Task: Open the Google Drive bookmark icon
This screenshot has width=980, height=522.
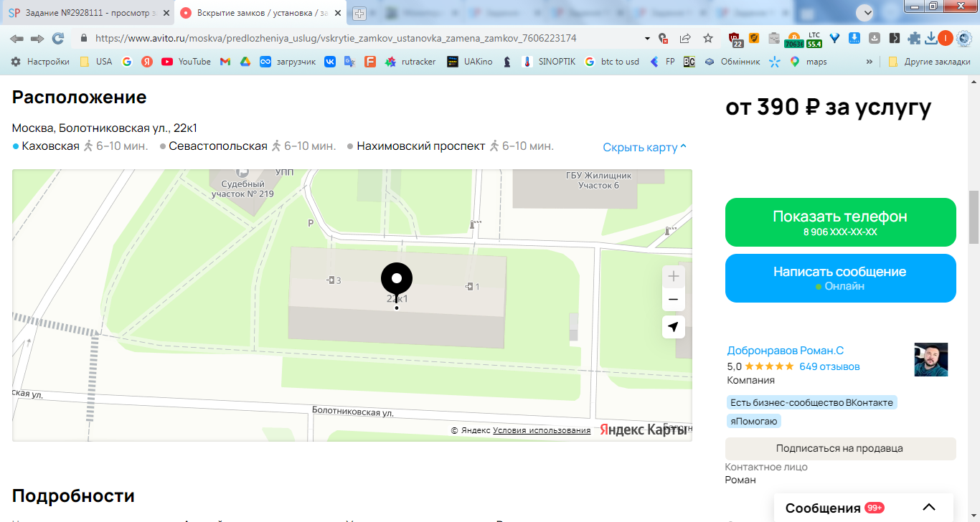Action: click(x=245, y=62)
